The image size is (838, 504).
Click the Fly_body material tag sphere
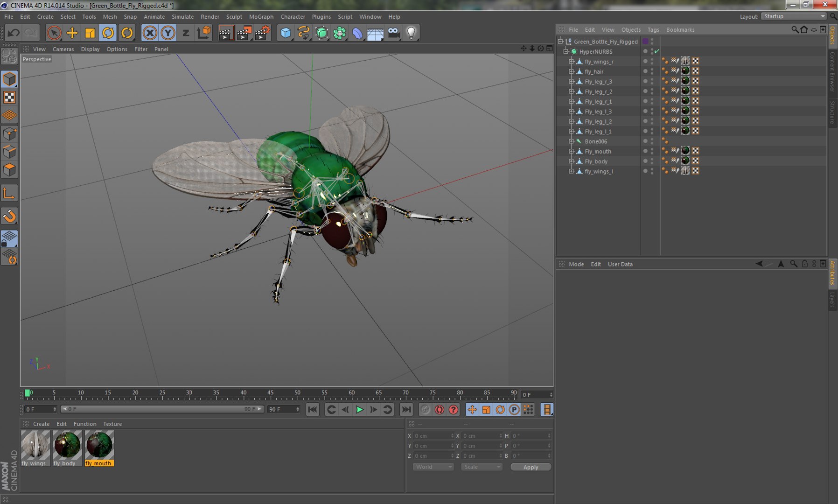click(x=685, y=161)
